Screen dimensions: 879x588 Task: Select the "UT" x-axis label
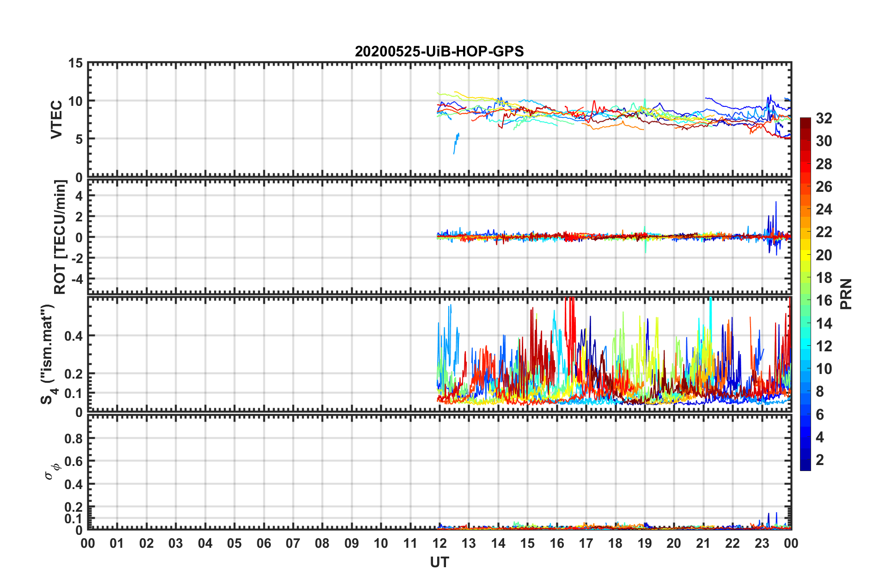coord(439,562)
